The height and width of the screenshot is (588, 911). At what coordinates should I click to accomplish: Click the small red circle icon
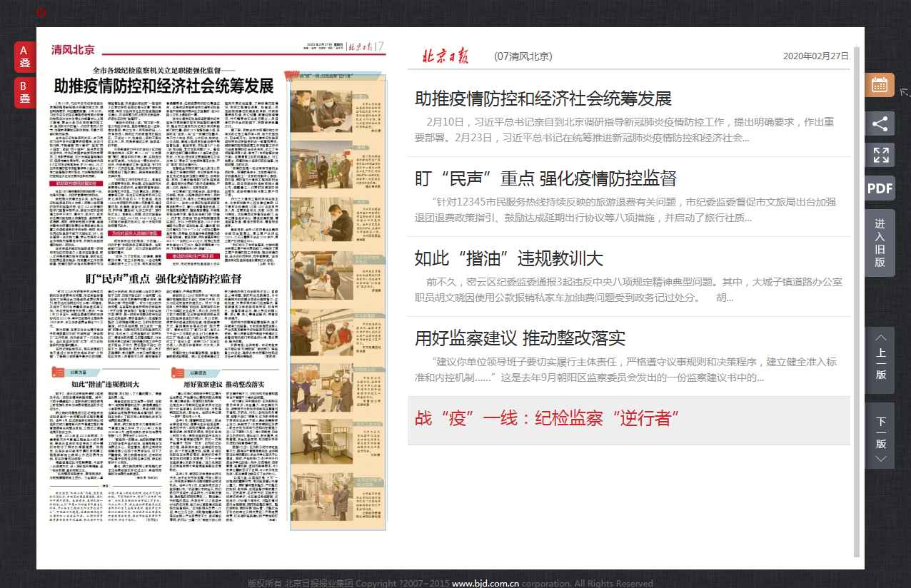(41, 12)
